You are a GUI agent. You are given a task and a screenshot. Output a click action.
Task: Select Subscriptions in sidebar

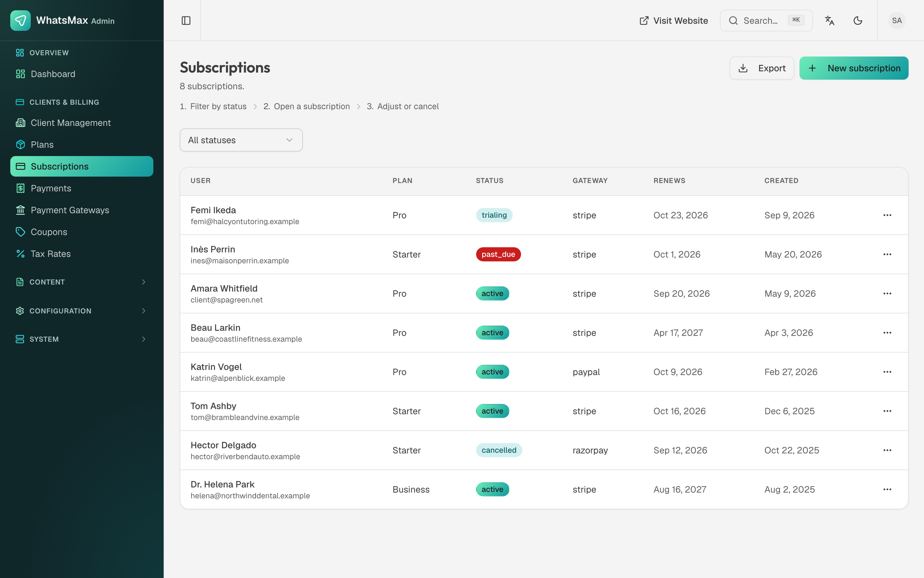point(82,167)
